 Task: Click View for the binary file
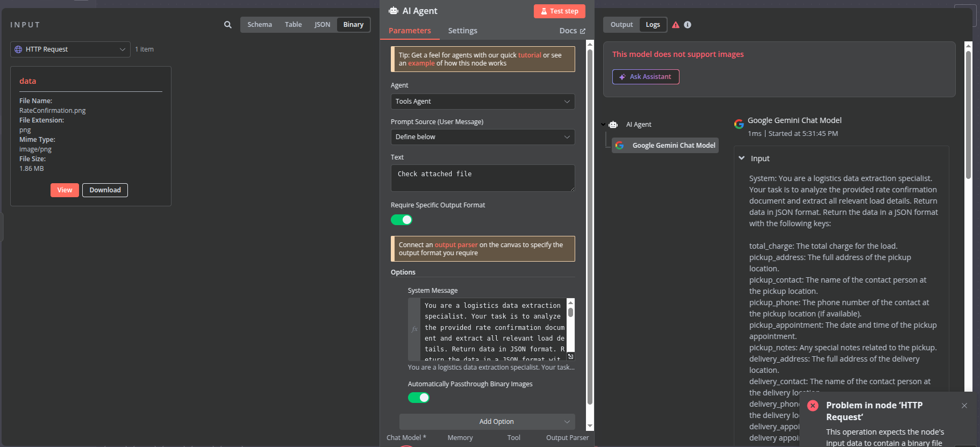click(x=65, y=190)
